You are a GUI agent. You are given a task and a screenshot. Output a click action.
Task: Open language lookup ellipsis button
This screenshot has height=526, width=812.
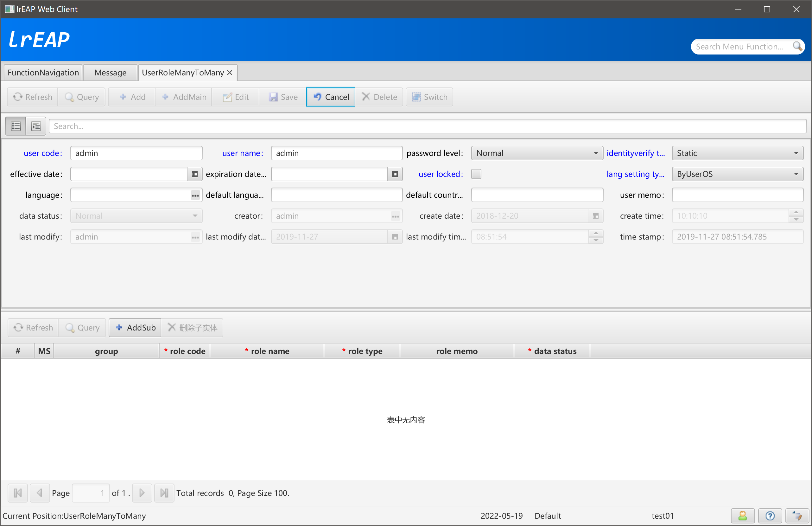click(x=195, y=195)
